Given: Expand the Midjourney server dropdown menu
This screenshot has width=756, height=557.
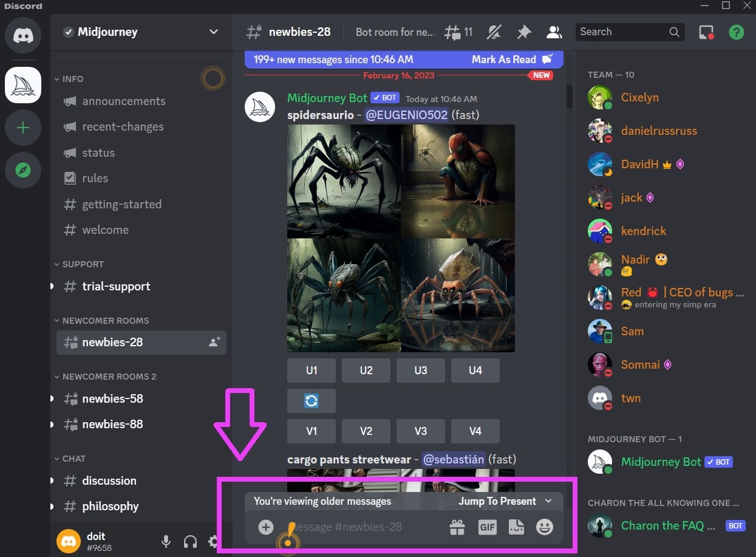Looking at the screenshot, I should [213, 32].
